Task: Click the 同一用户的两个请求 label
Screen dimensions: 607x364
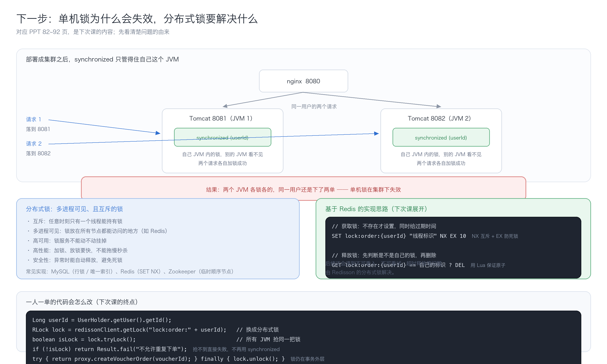Action: [314, 106]
